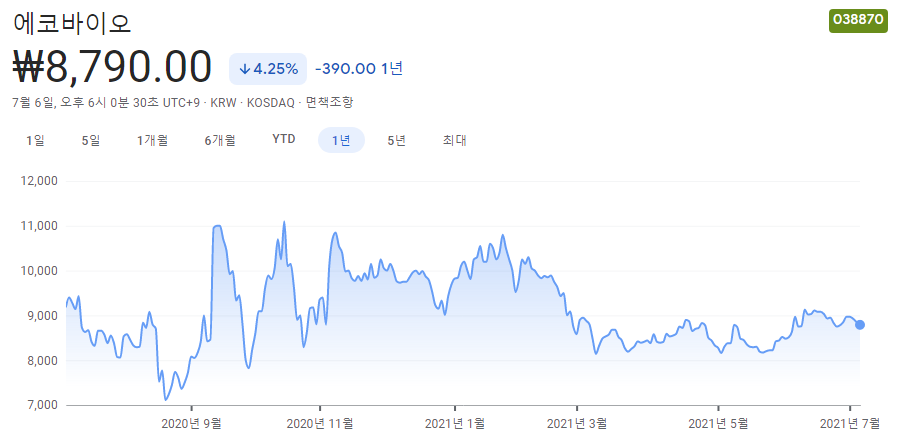Click the 2020년 9월 axis label
This screenshot has height=444, width=897.
pyautogui.click(x=191, y=424)
